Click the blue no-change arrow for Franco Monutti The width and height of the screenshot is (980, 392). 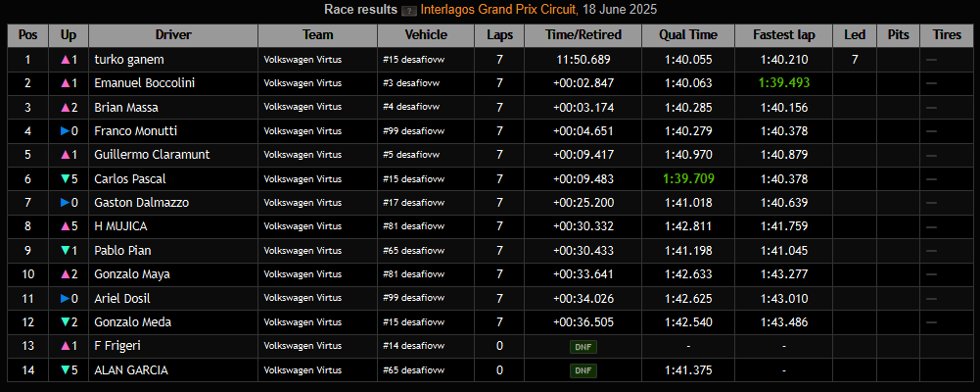coord(65,131)
